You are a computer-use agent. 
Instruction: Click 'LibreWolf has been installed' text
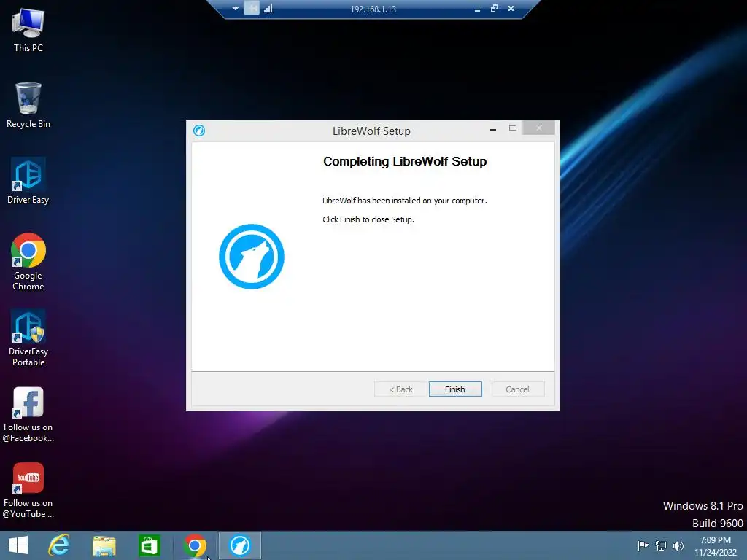click(404, 201)
